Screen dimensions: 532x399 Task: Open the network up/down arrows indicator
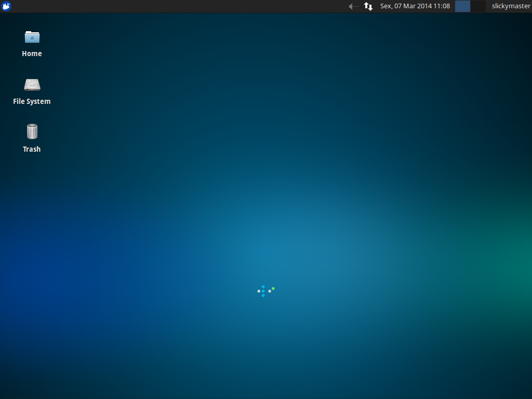tap(368, 6)
